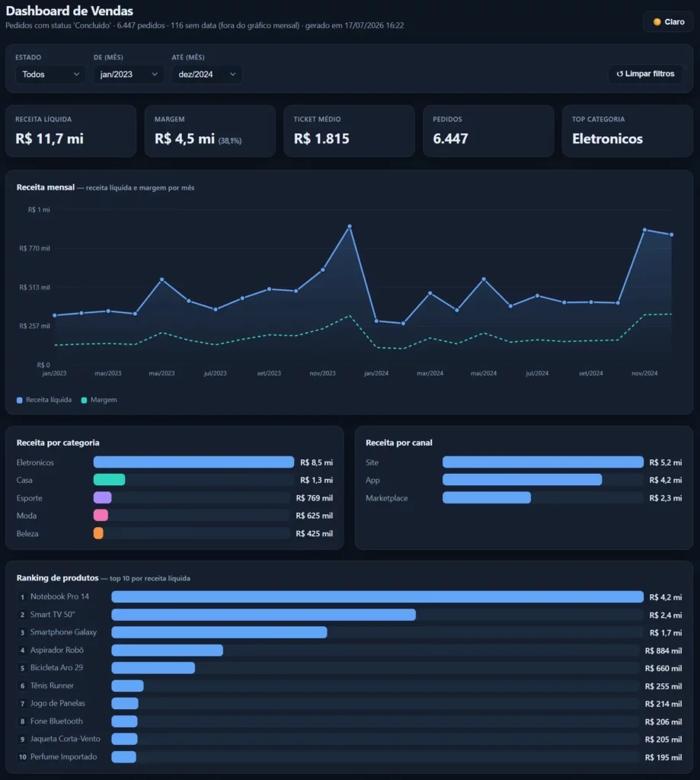Select the Pedidos 6.447 card
The image size is (700, 780).
[488, 131]
